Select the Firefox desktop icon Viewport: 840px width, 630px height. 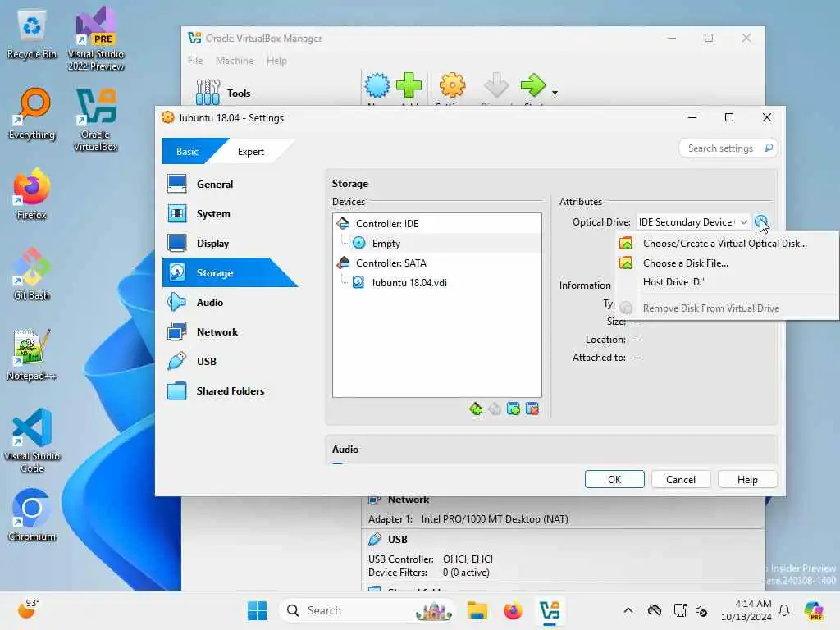tap(32, 194)
